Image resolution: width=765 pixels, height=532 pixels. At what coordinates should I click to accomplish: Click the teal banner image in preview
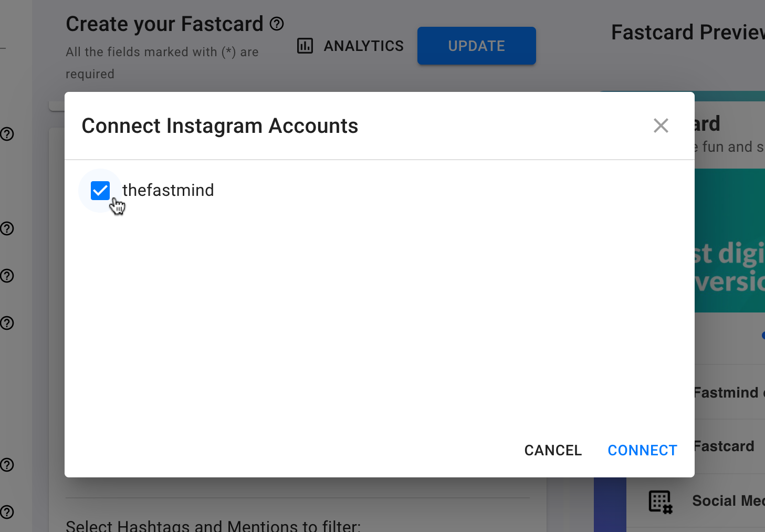coord(730,241)
